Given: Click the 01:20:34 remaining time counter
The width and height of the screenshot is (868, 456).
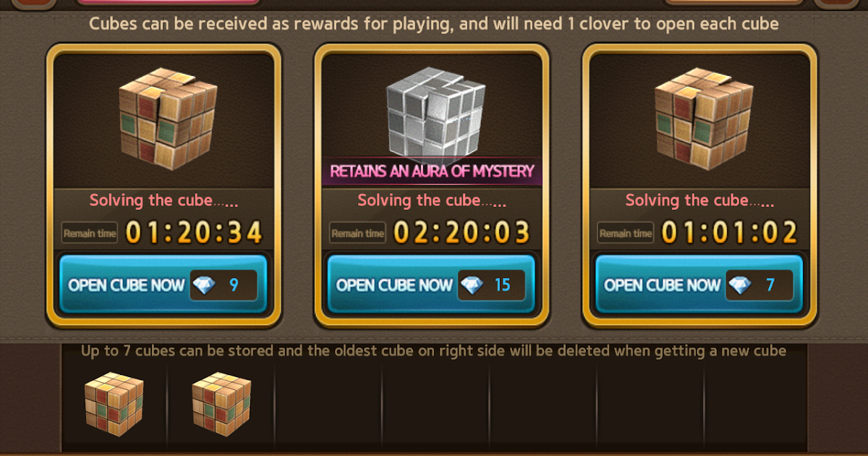Looking at the screenshot, I should (195, 233).
